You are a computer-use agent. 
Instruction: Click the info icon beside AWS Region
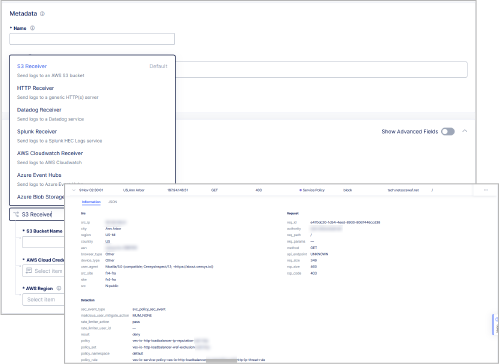(59, 288)
